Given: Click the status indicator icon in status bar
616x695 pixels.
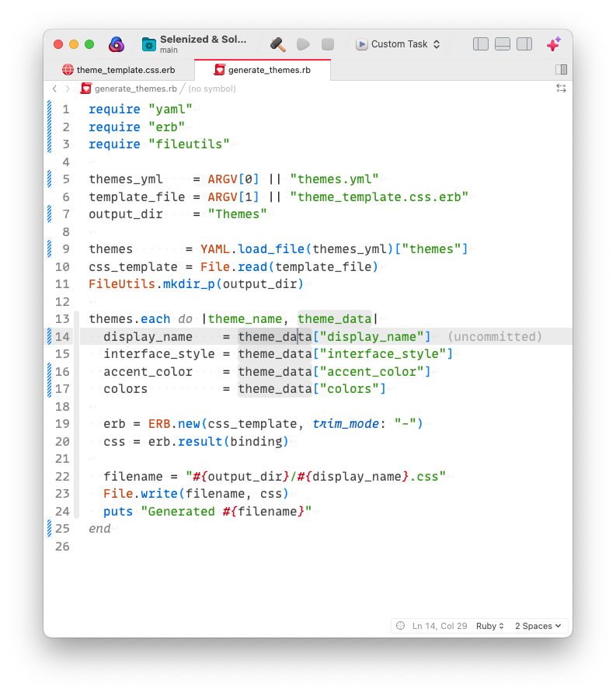Looking at the screenshot, I should tap(401, 625).
